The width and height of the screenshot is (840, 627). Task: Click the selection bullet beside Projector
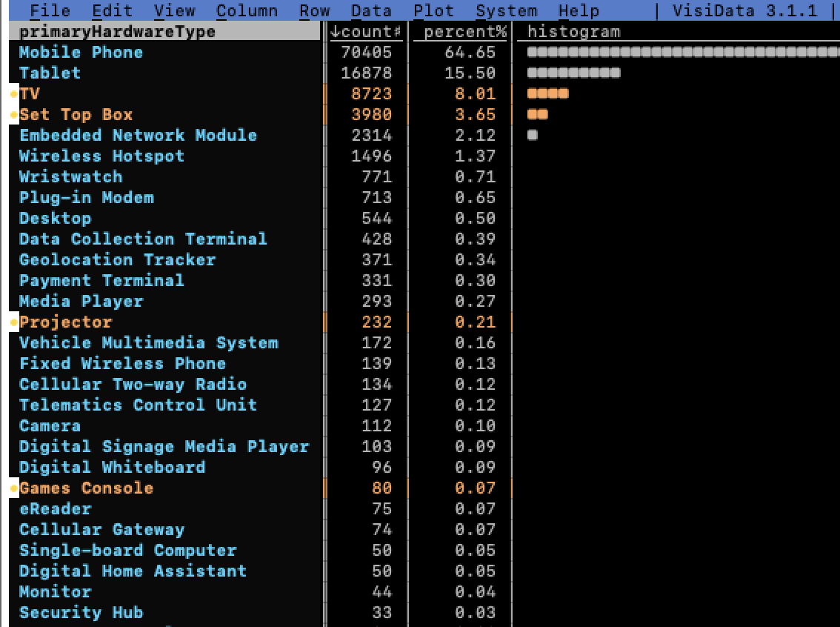click(14, 322)
